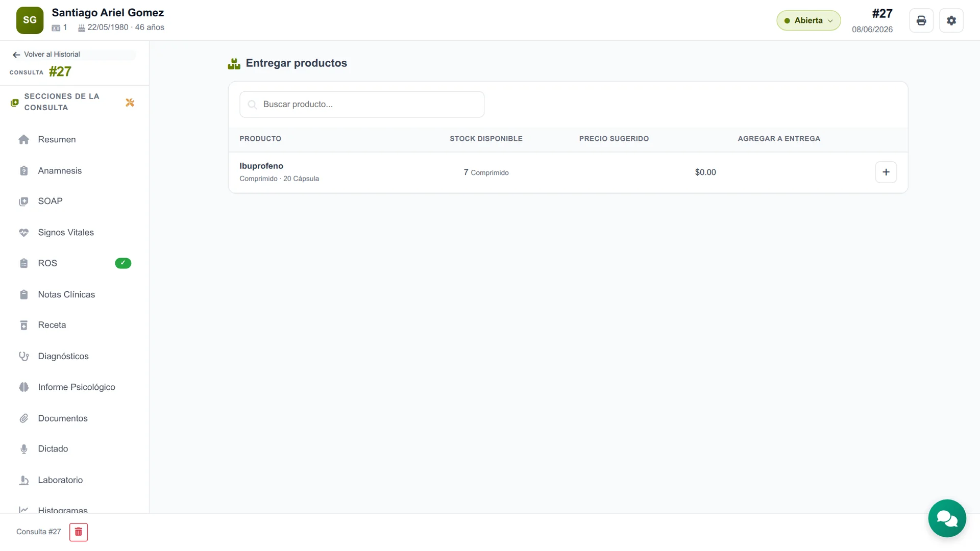Open the settings gear button
Viewport: 980px width, 551px height.
coord(951,20)
